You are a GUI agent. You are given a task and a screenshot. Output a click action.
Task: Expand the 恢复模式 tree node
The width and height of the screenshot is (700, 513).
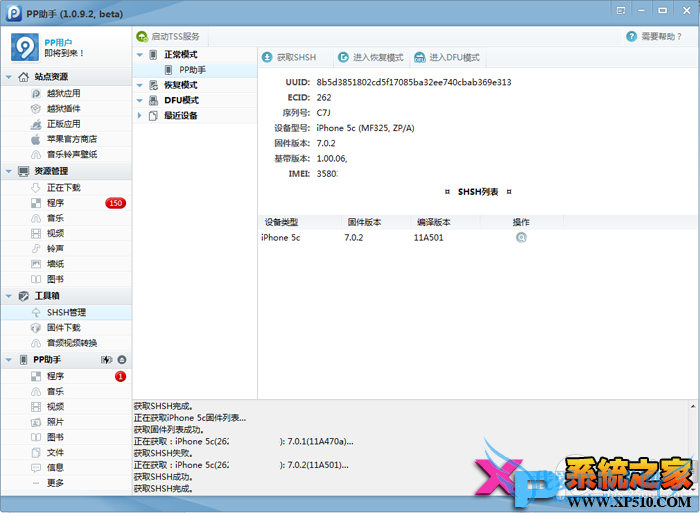coord(140,85)
